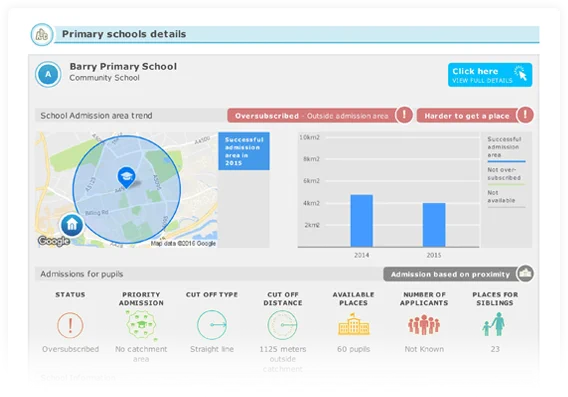This screenshot has height=397, width=568.
Task: Click the Number of Applicants people icon
Action: click(x=424, y=325)
